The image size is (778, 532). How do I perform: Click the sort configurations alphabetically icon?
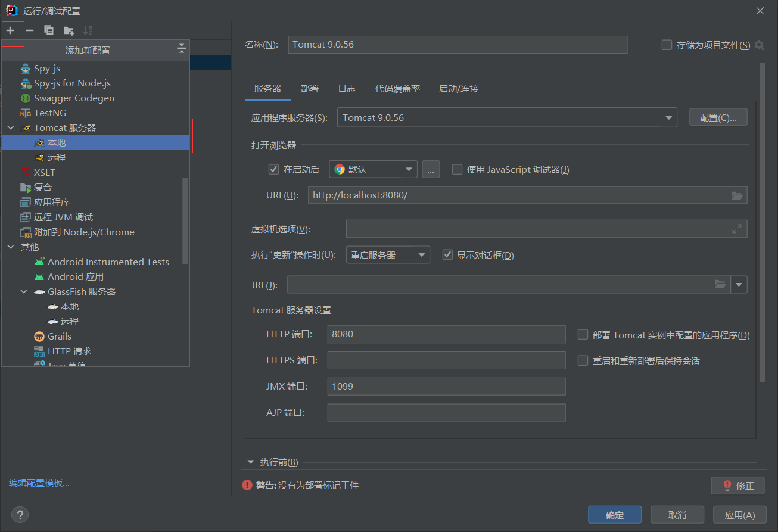pyautogui.click(x=88, y=30)
